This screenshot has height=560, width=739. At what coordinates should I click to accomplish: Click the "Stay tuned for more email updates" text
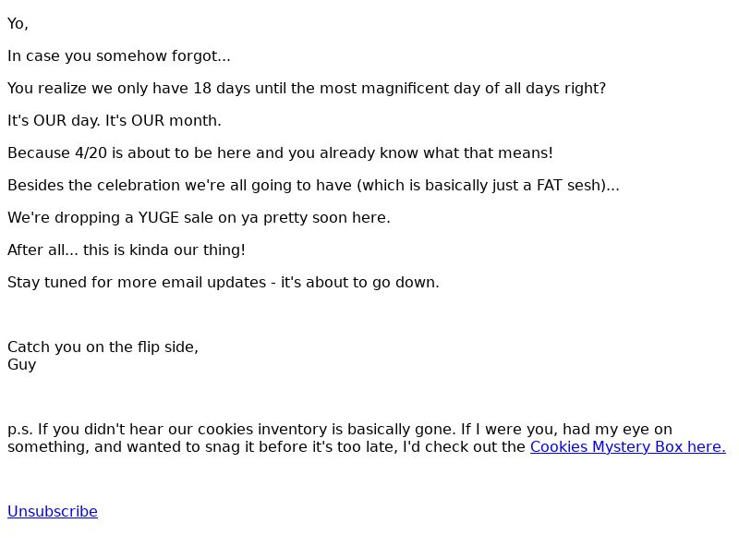[x=137, y=283]
